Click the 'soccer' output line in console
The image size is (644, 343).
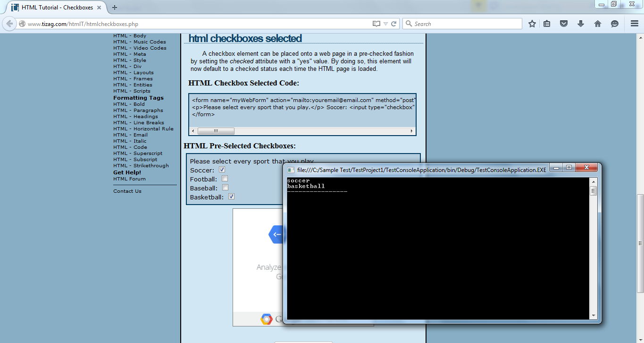pyautogui.click(x=298, y=181)
